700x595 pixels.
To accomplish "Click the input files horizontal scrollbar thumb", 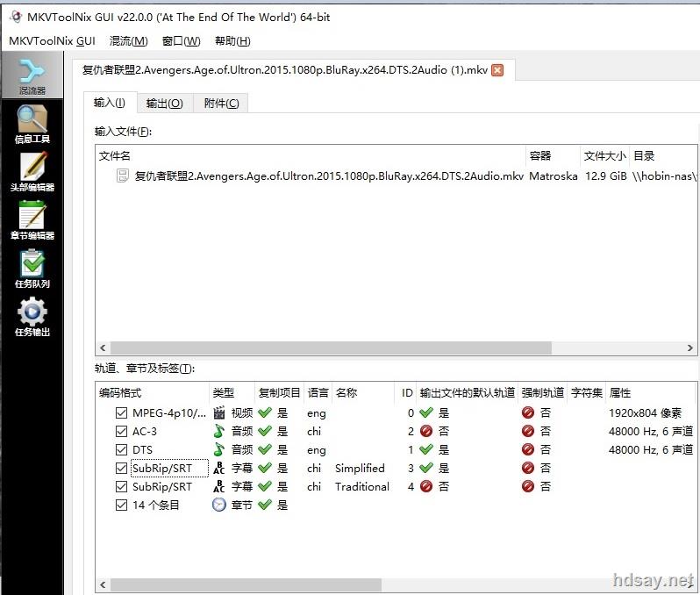I will click(x=331, y=348).
